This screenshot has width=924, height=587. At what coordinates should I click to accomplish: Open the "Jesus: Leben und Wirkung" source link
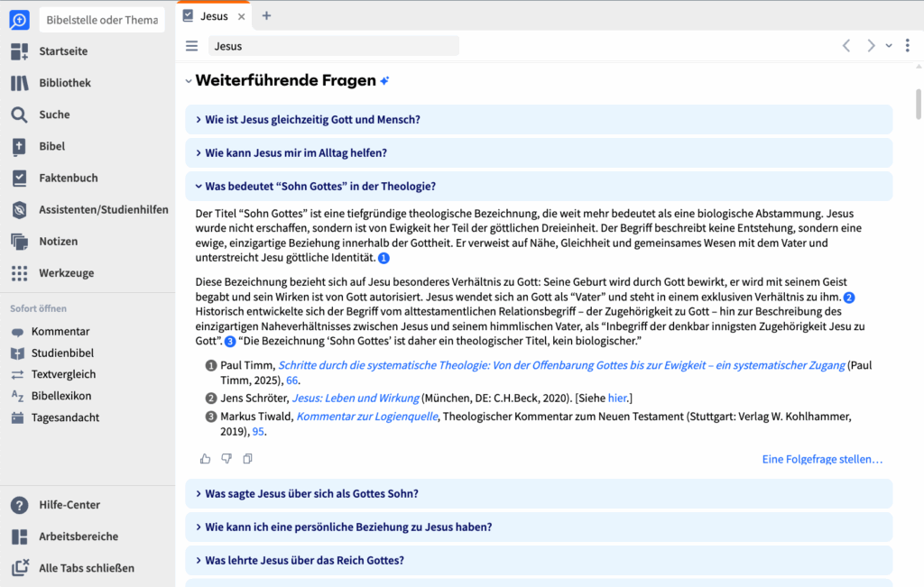coord(356,398)
